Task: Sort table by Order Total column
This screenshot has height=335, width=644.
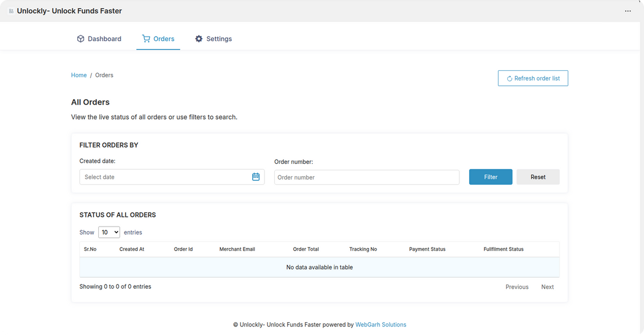Action: tap(306, 249)
